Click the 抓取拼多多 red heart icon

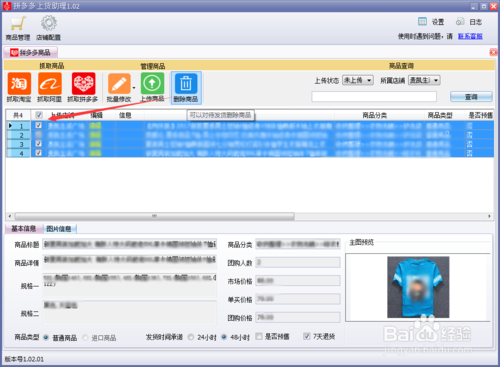tap(83, 83)
